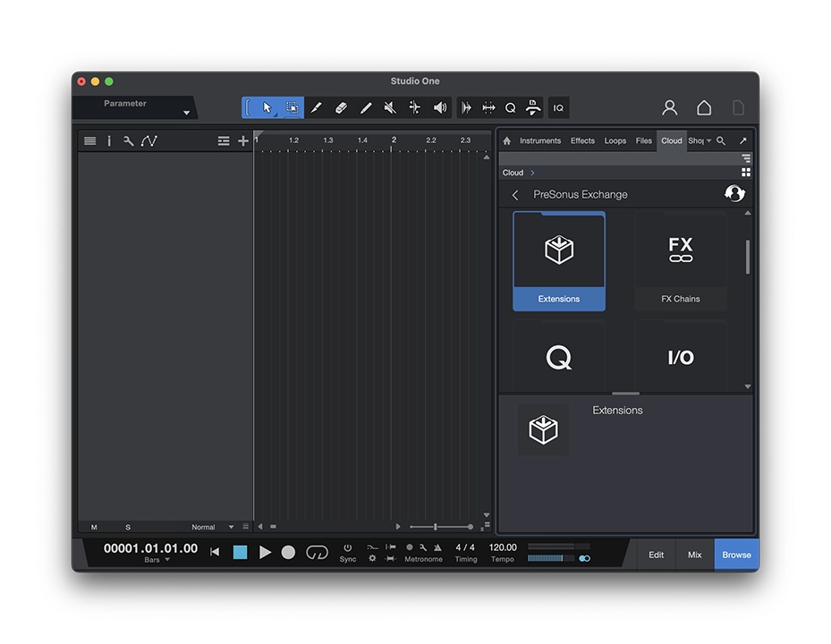
Task: Open the Normal track height dropdown
Action: (x=231, y=527)
